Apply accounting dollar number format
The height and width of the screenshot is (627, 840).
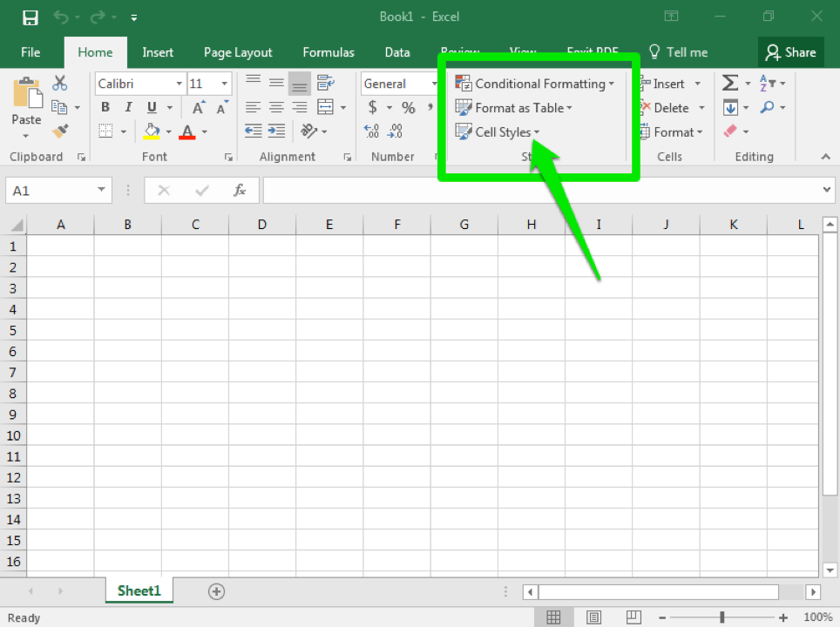coord(372,107)
